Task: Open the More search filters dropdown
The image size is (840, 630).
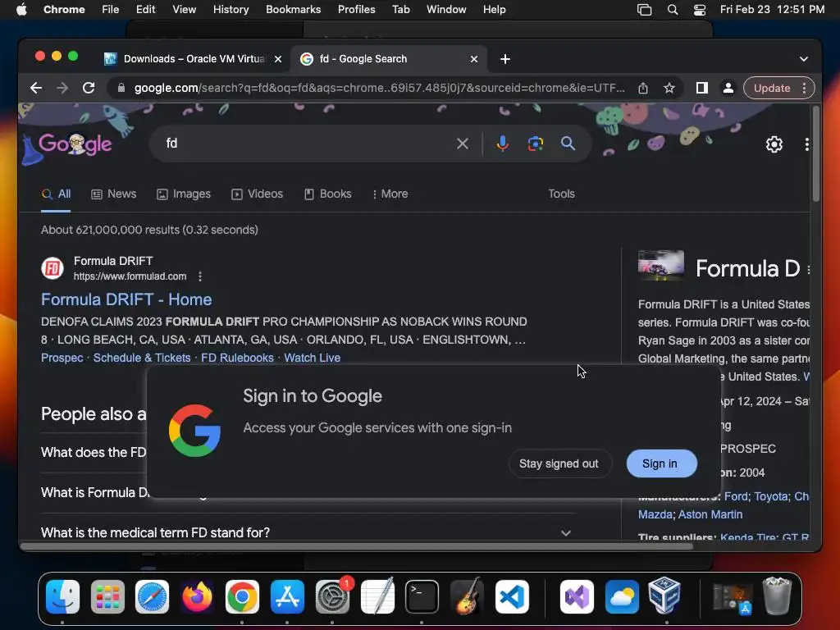Action: pyautogui.click(x=390, y=194)
